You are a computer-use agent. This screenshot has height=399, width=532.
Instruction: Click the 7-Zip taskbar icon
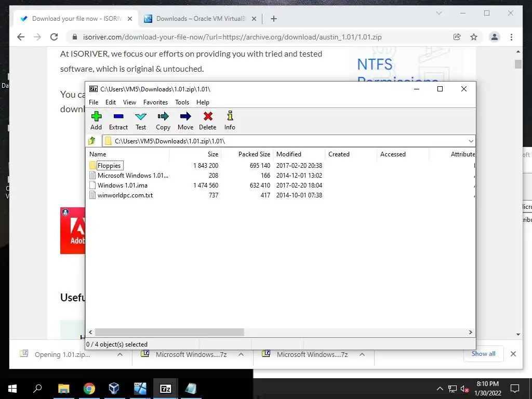[165, 389]
